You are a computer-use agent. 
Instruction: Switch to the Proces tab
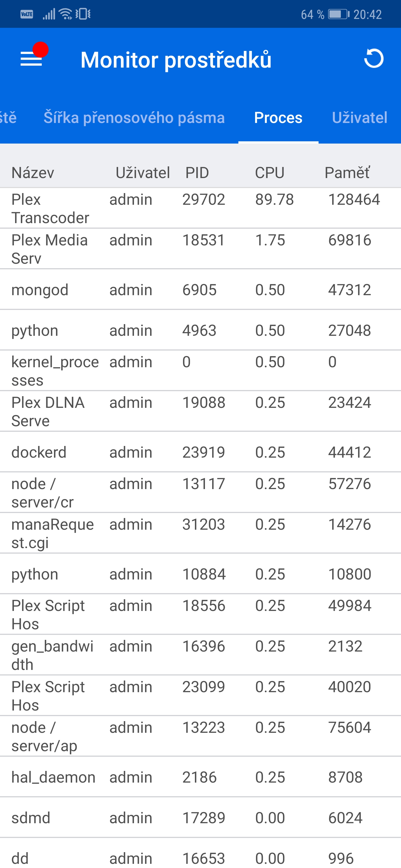click(x=278, y=118)
